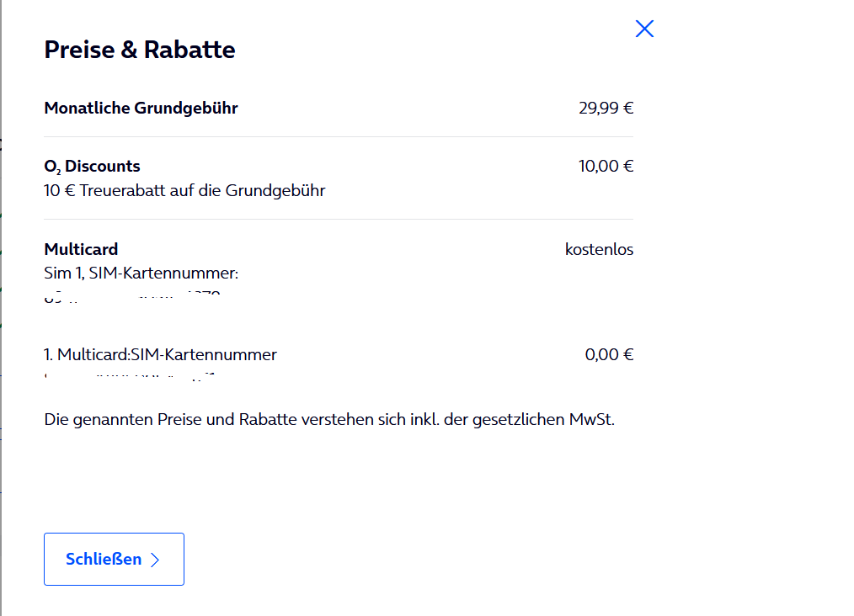Select the Multicard heading
This screenshot has height=616, width=854.
[81, 249]
